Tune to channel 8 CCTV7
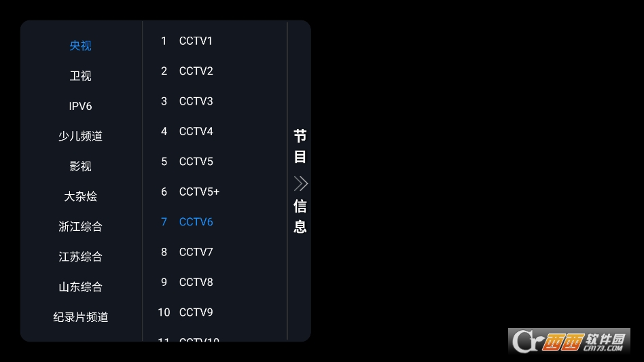The image size is (644, 362). [196, 252]
